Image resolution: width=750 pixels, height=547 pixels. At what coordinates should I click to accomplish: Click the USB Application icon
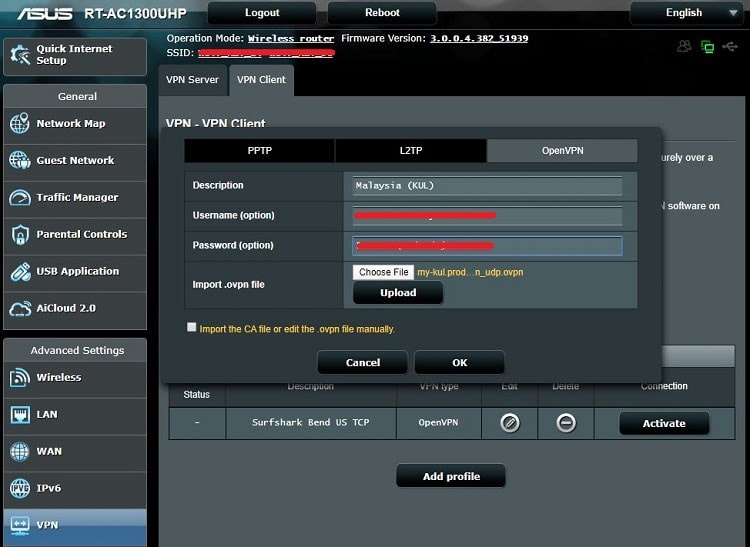(x=20, y=271)
